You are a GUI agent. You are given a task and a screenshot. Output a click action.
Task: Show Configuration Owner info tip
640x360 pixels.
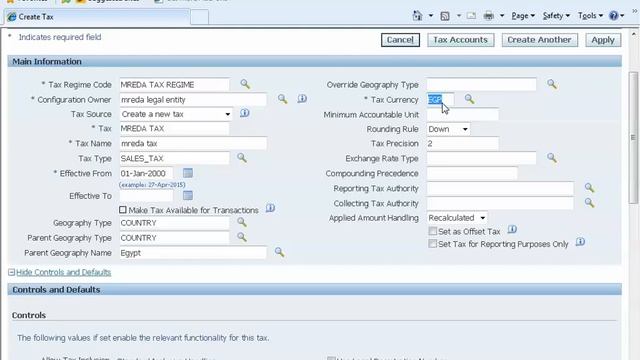(302, 98)
